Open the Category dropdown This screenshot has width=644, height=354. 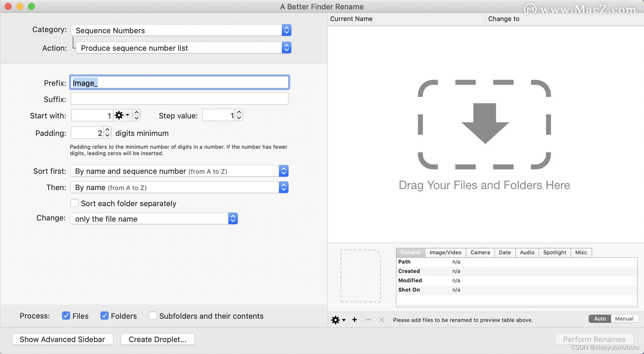(x=181, y=30)
